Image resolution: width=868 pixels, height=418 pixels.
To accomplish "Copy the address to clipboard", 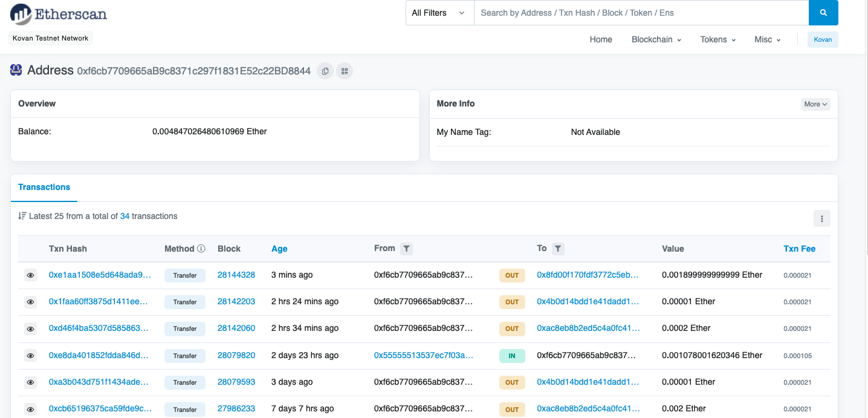I will (325, 71).
